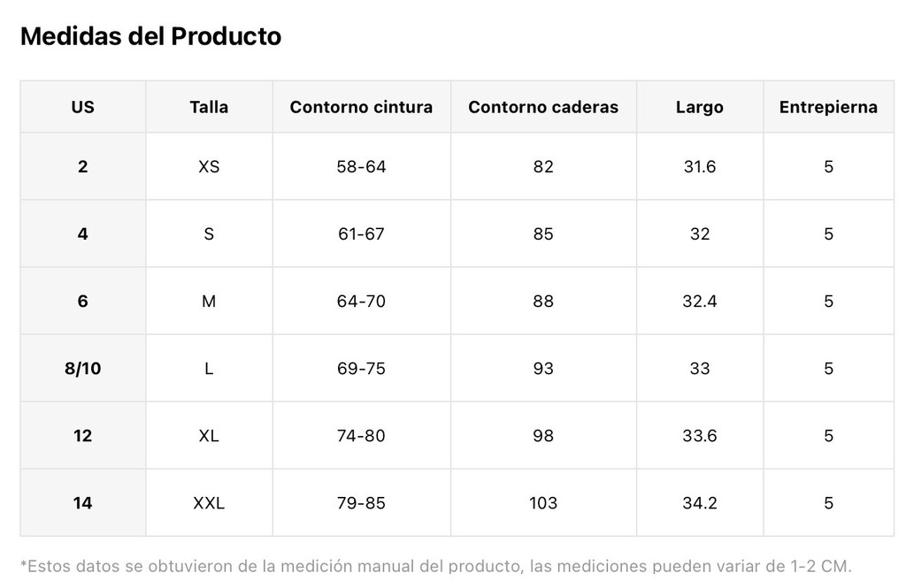
Task: Select the US column header
Action: tap(82, 107)
